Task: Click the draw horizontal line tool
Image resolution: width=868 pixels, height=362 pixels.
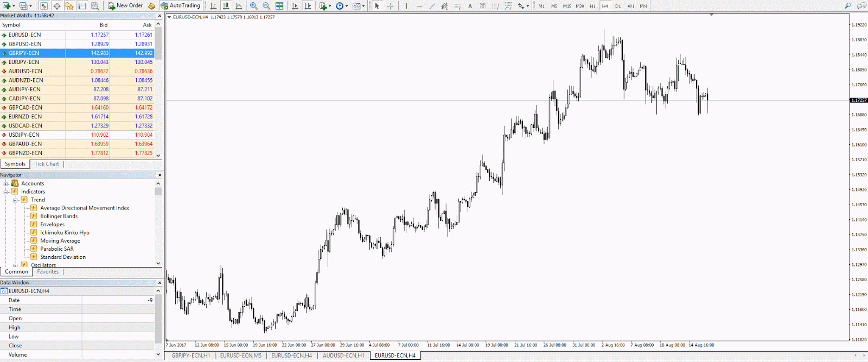Action: pyautogui.click(x=419, y=6)
